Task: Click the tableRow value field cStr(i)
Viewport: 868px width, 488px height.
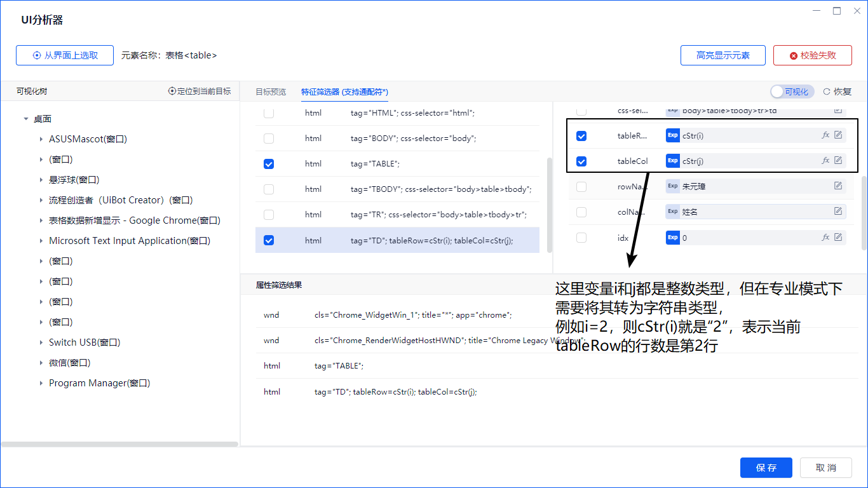Action: [x=756, y=135]
